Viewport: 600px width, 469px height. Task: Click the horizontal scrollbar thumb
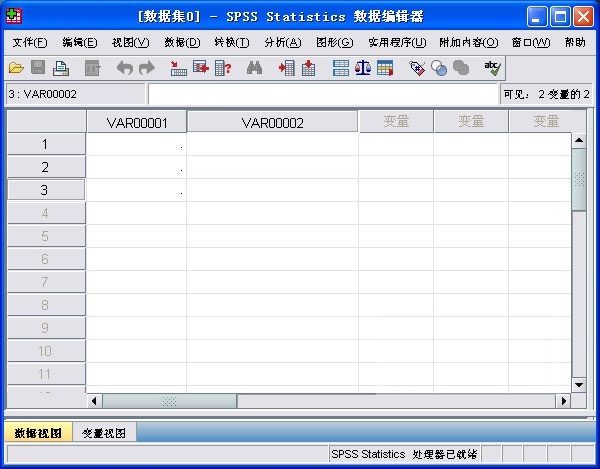170,401
